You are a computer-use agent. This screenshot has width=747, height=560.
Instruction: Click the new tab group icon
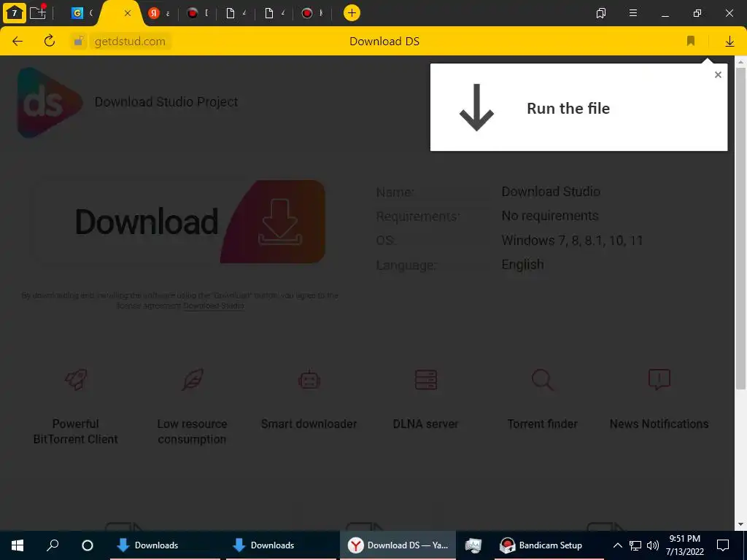point(38,12)
